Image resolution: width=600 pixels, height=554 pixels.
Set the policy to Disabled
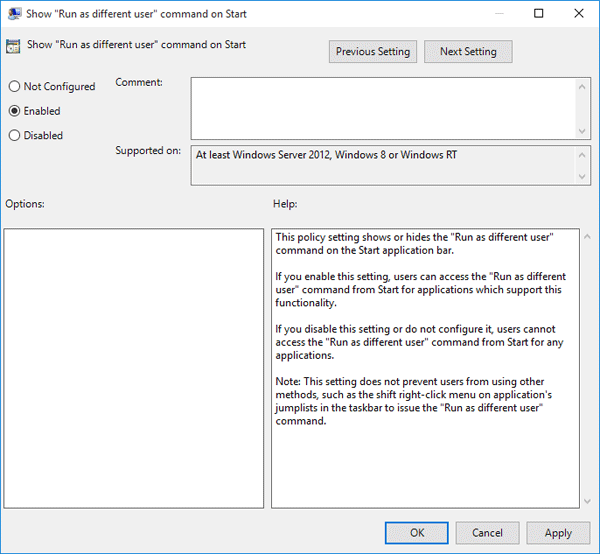click(14, 135)
